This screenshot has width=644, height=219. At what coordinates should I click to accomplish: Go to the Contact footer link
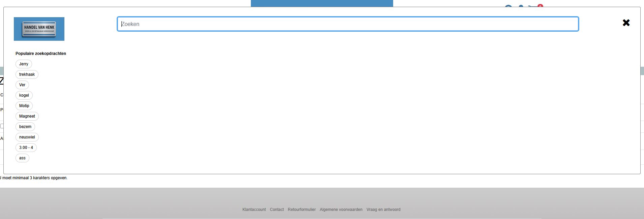click(276, 210)
